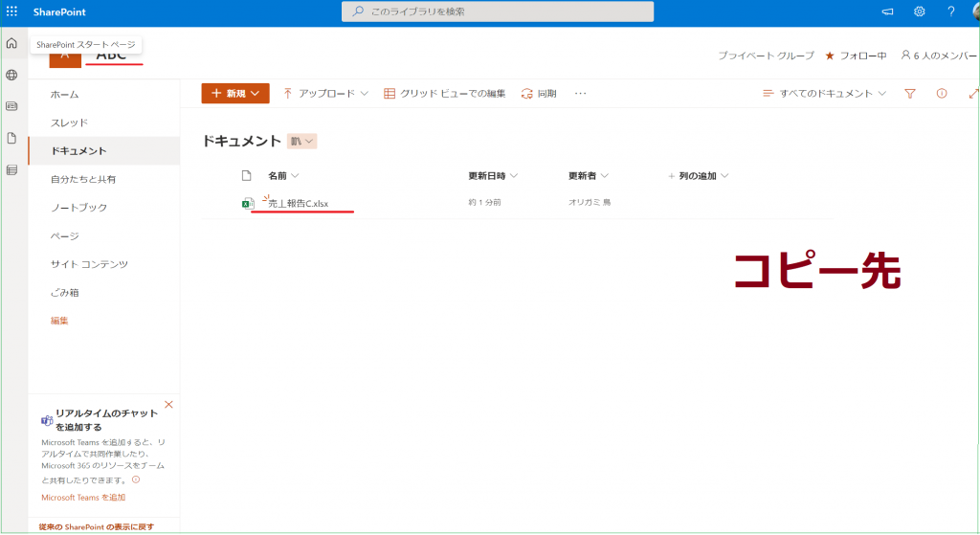
Task: Open My Sites globe icon
Action: [11, 75]
